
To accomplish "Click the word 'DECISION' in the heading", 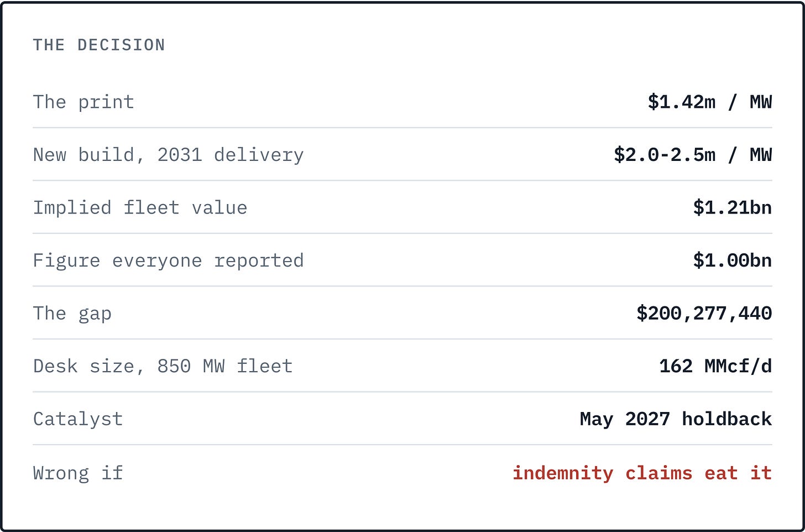I will click(121, 45).
